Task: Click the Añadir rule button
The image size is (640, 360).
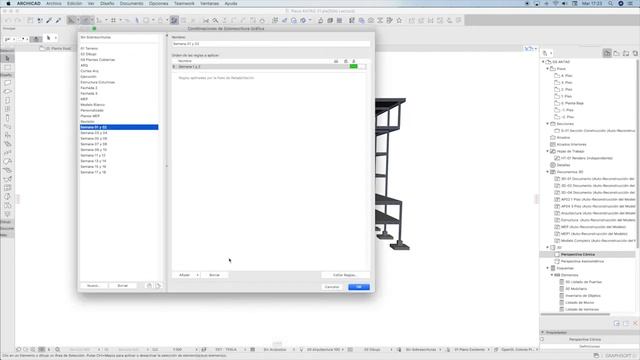Action: coord(184,275)
